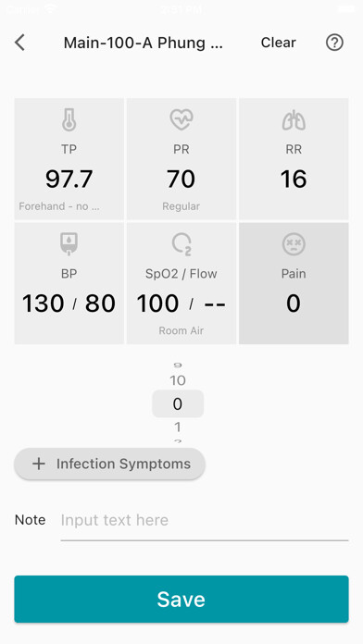The width and height of the screenshot is (363, 644).
Task: Expand Infection Symptoms section
Action: pyautogui.click(x=110, y=464)
